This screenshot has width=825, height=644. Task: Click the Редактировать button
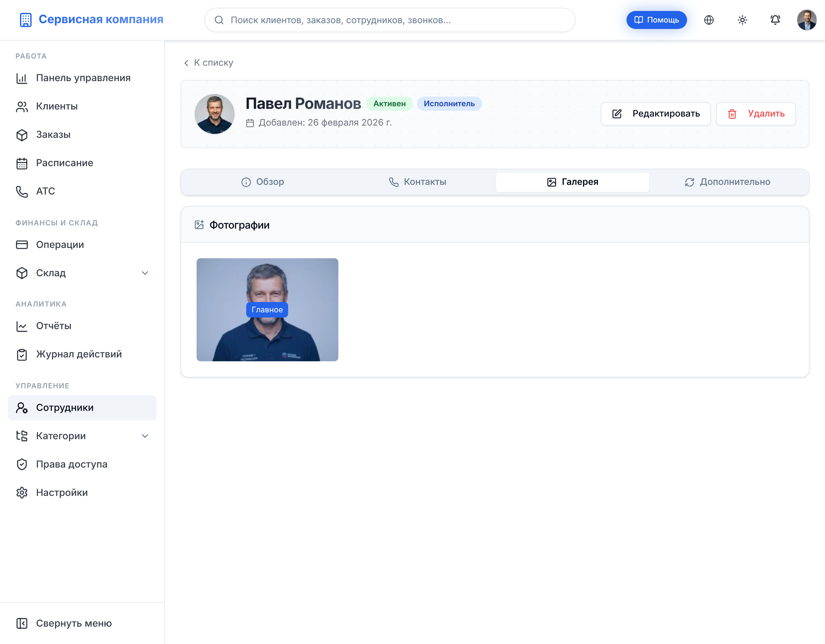coord(655,114)
